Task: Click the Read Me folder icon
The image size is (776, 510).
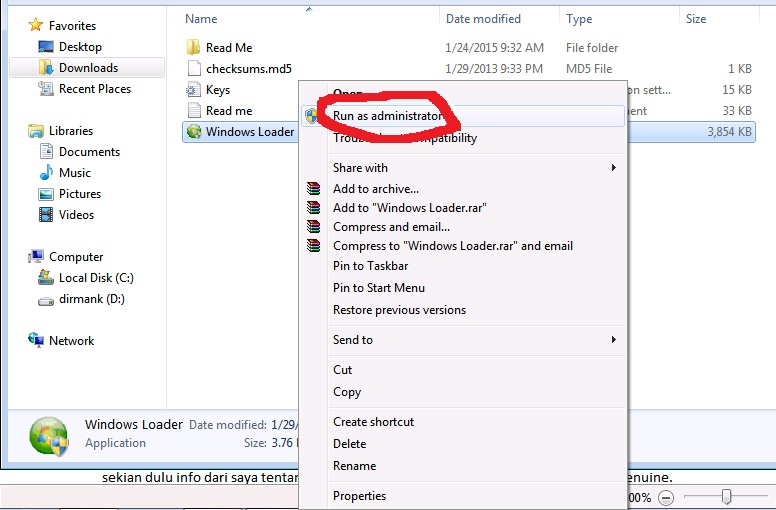Action: pyautogui.click(x=194, y=47)
